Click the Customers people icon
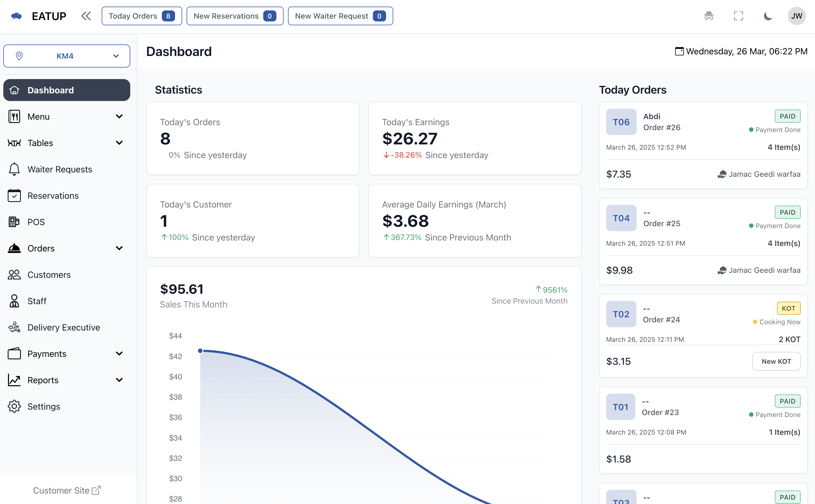Viewport: 815px width, 504px height. [14, 275]
